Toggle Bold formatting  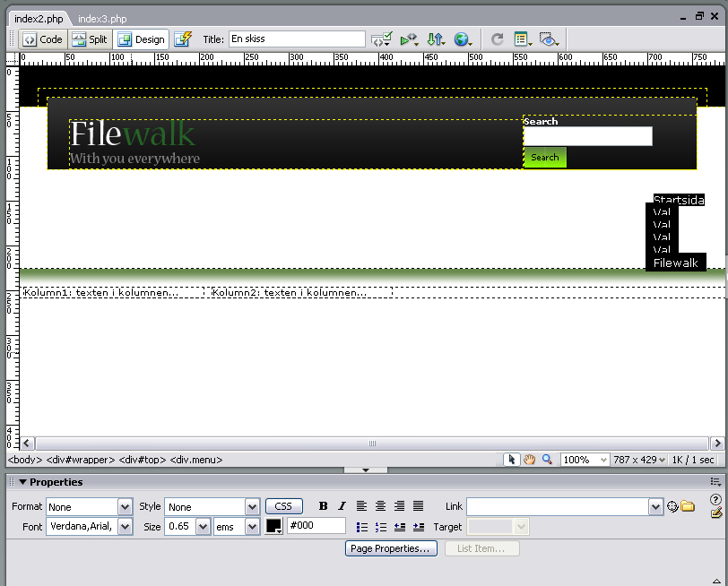click(323, 506)
